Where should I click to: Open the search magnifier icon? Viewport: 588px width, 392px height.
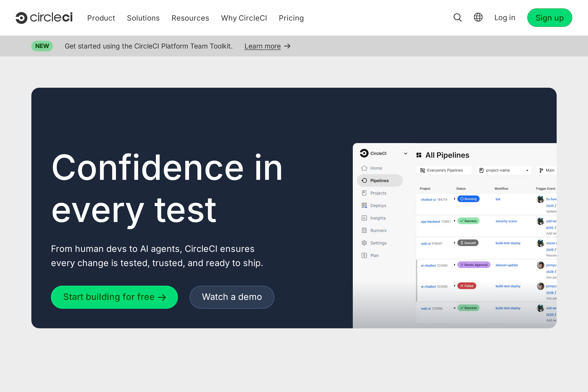(457, 17)
